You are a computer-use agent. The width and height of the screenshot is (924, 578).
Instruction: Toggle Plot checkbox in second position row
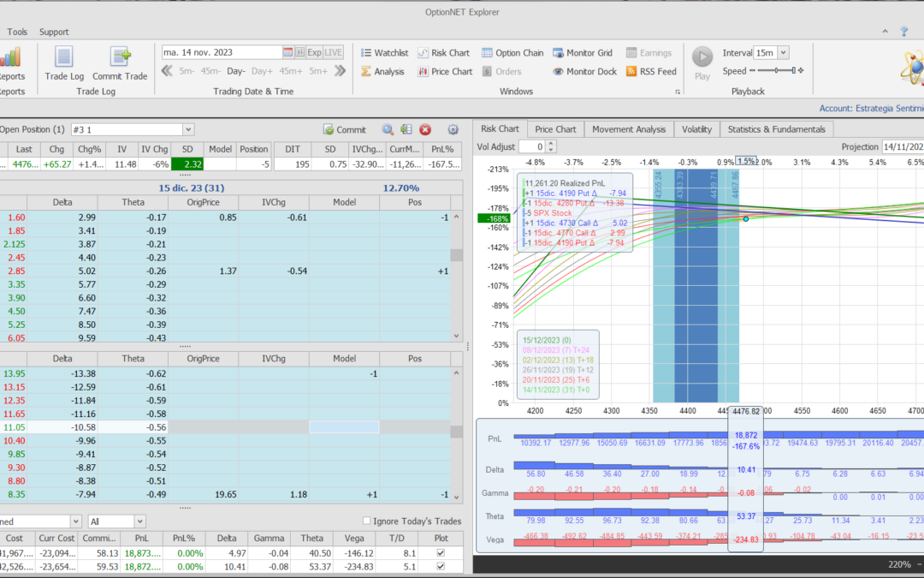pyautogui.click(x=441, y=567)
